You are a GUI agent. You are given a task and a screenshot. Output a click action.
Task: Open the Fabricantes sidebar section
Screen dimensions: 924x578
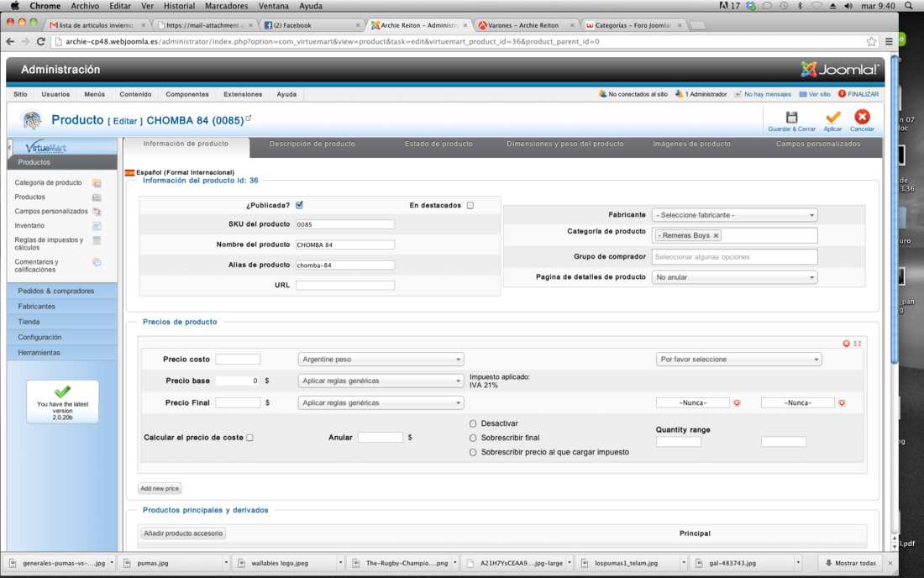tap(62, 307)
